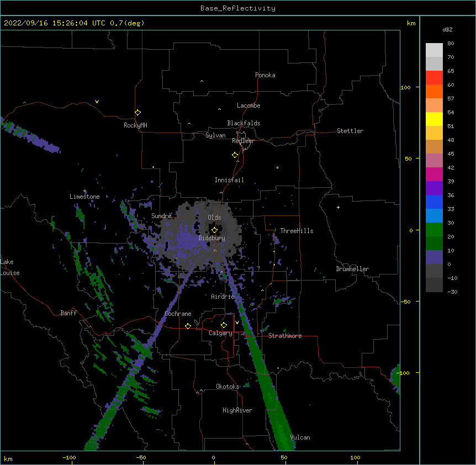Click the Innisfail town label
The width and height of the screenshot is (476, 465).
pyautogui.click(x=229, y=180)
